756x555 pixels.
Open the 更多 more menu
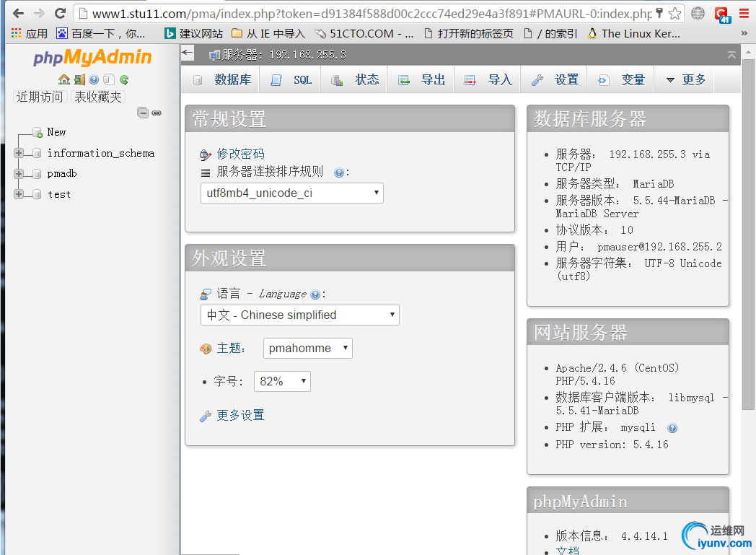tap(685, 80)
